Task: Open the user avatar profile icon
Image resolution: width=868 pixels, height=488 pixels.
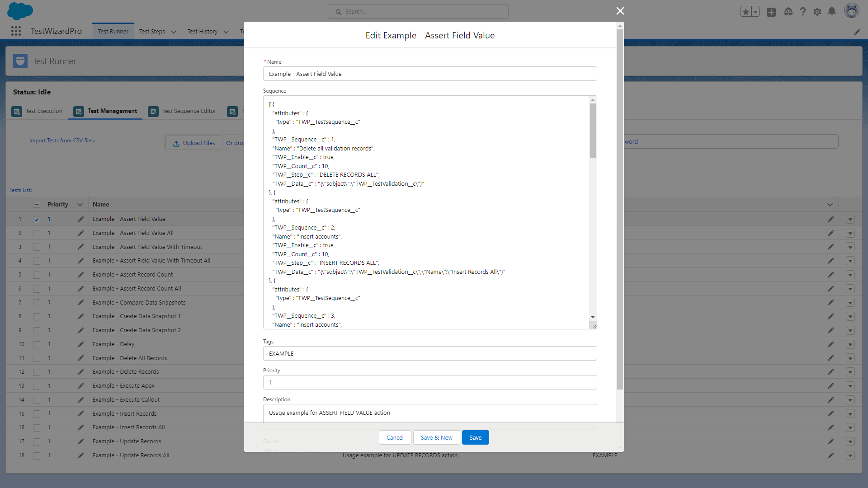Action: [852, 11]
